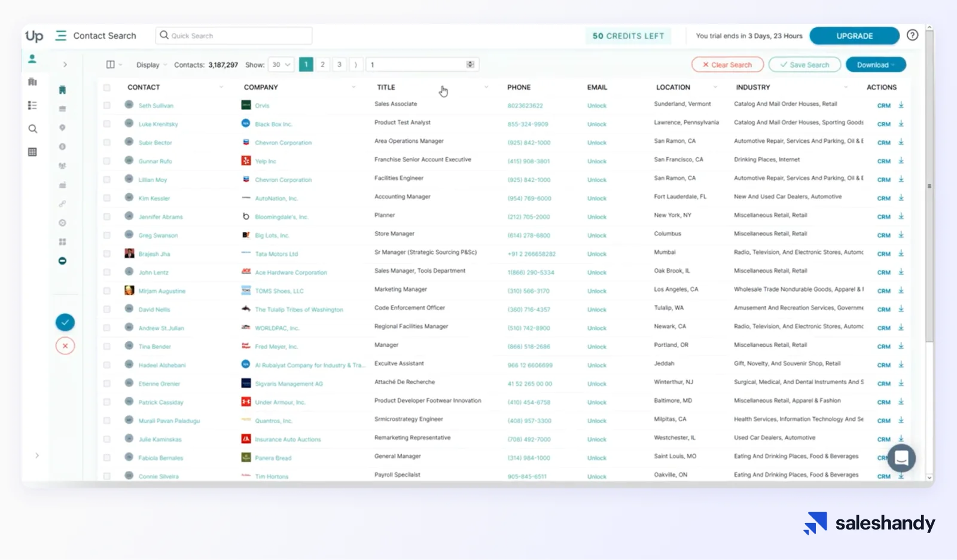Click the help question mark icon

tap(912, 35)
